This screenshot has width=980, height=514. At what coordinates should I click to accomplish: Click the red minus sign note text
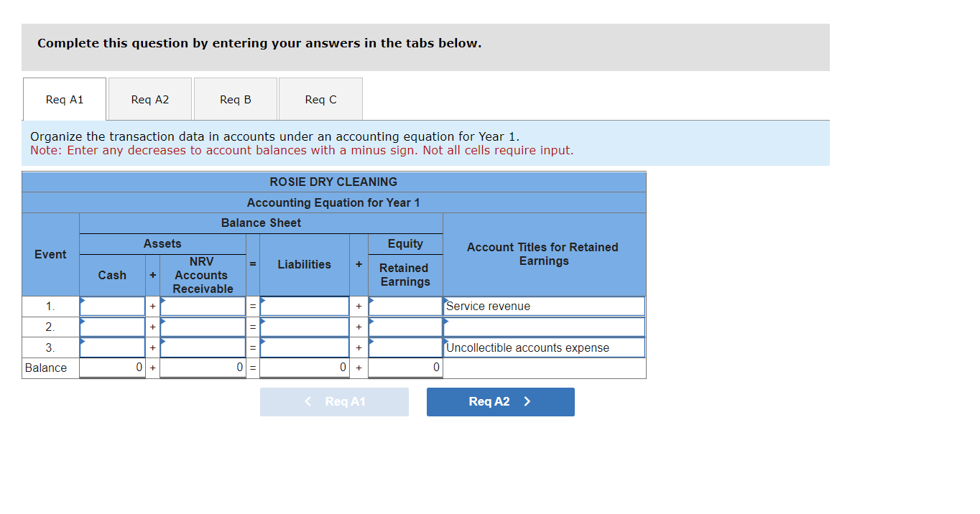(302, 151)
